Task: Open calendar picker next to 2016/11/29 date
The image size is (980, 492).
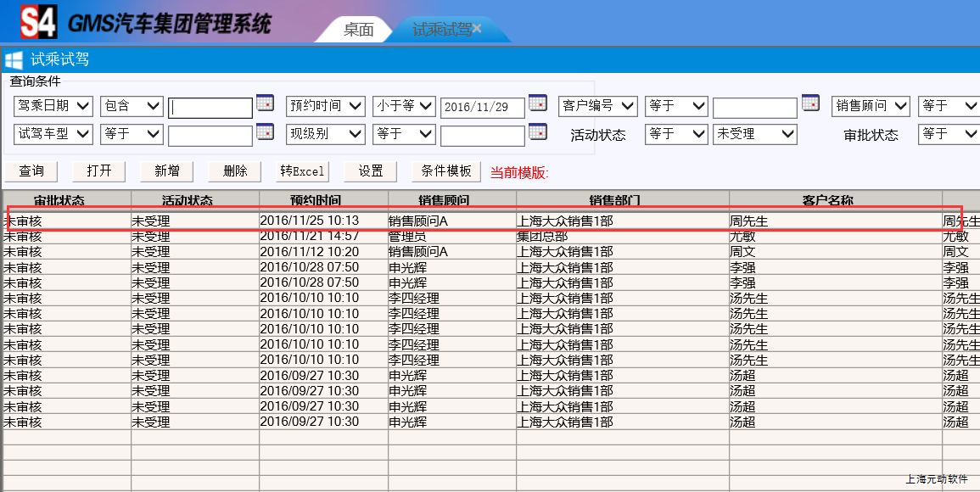Action: (x=537, y=103)
